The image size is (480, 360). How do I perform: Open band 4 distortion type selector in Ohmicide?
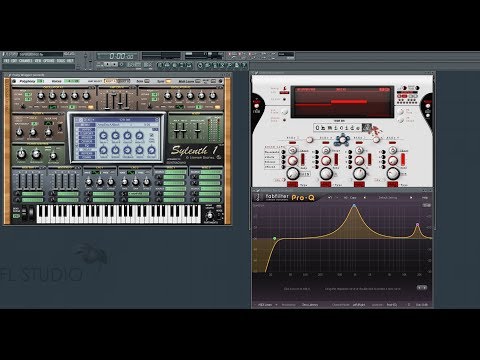point(393,184)
